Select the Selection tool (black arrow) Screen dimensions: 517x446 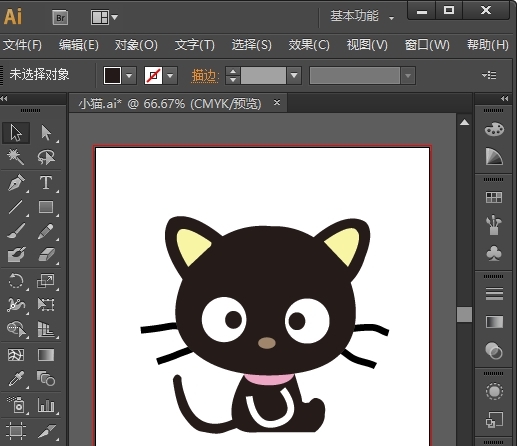click(16, 133)
